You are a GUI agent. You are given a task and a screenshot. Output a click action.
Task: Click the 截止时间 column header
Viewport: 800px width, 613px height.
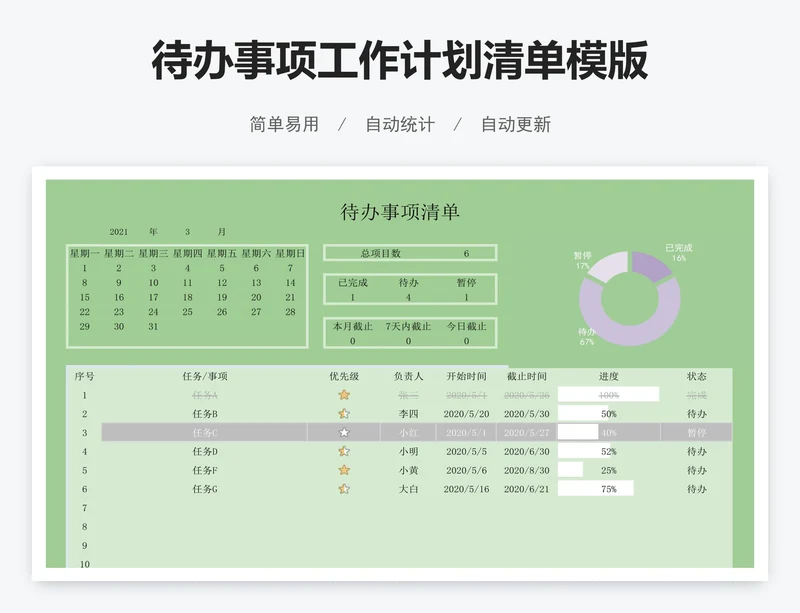coord(527,376)
